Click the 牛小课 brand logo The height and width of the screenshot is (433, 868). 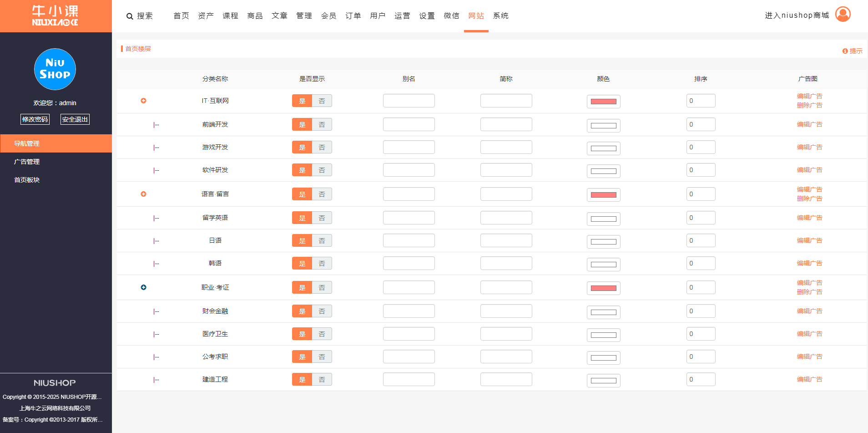pyautogui.click(x=55, y=16)
